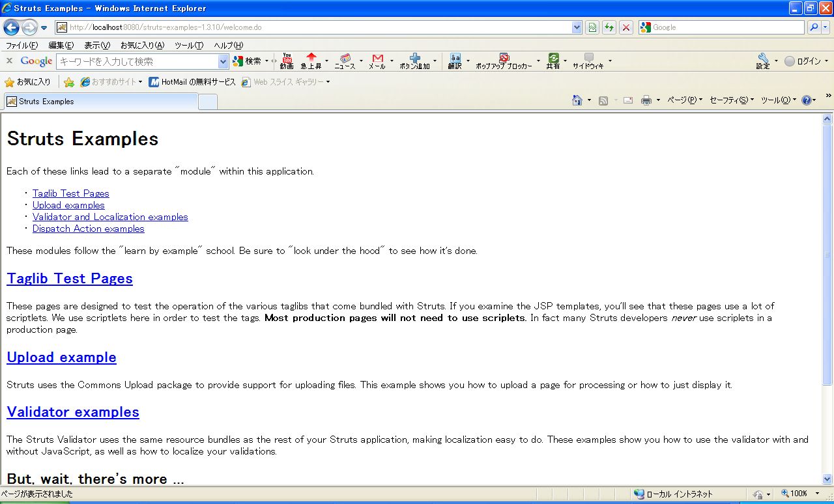Image resolution: width=834 pixels, height=504 pixels.
Task: Open the ファイル(F) menu
Action: coord(22,46)
